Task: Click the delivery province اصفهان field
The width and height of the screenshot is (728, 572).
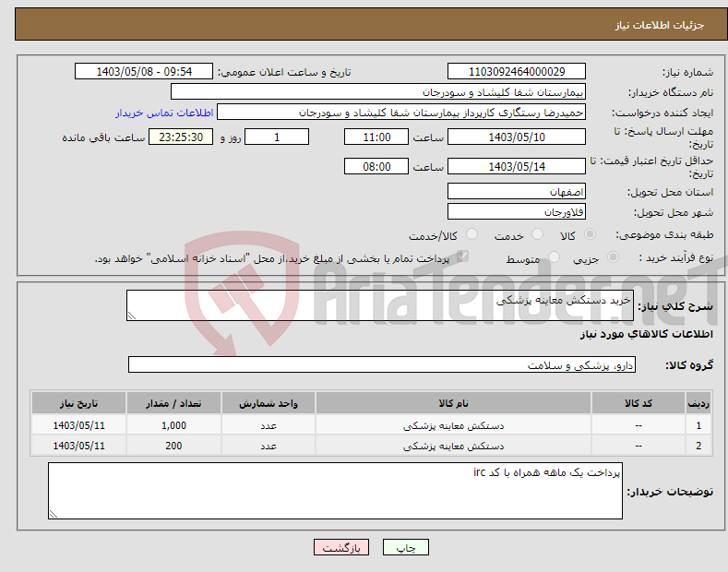Action: coord(517,191)
